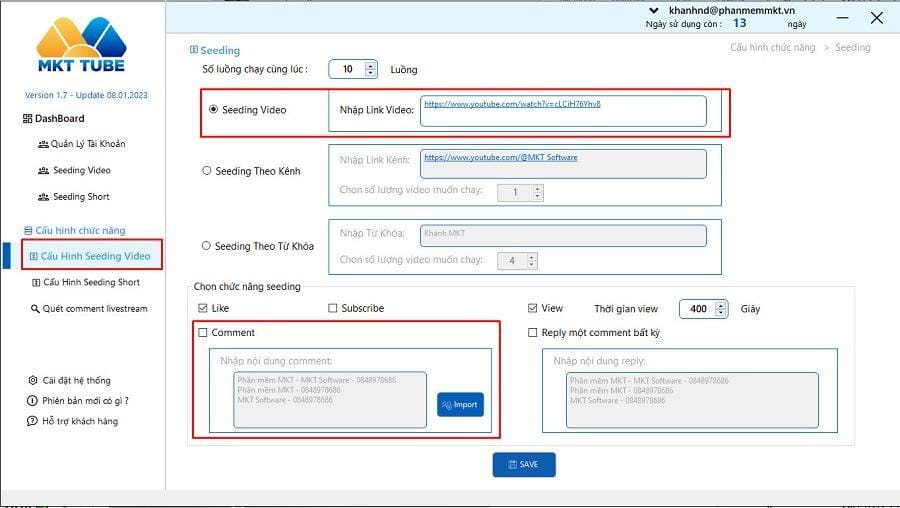Focus the Nhập Link Kênh input box

pyautogui.click(x=563, y=164)
